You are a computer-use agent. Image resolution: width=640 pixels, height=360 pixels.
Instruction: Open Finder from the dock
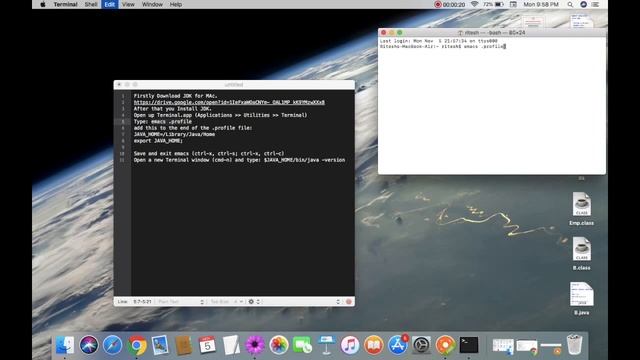coord(65,345)
